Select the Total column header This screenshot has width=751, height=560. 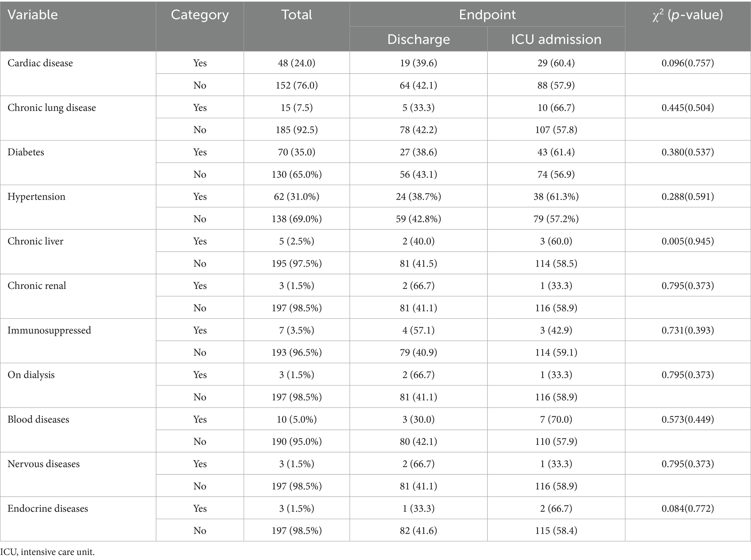(296, 15)
